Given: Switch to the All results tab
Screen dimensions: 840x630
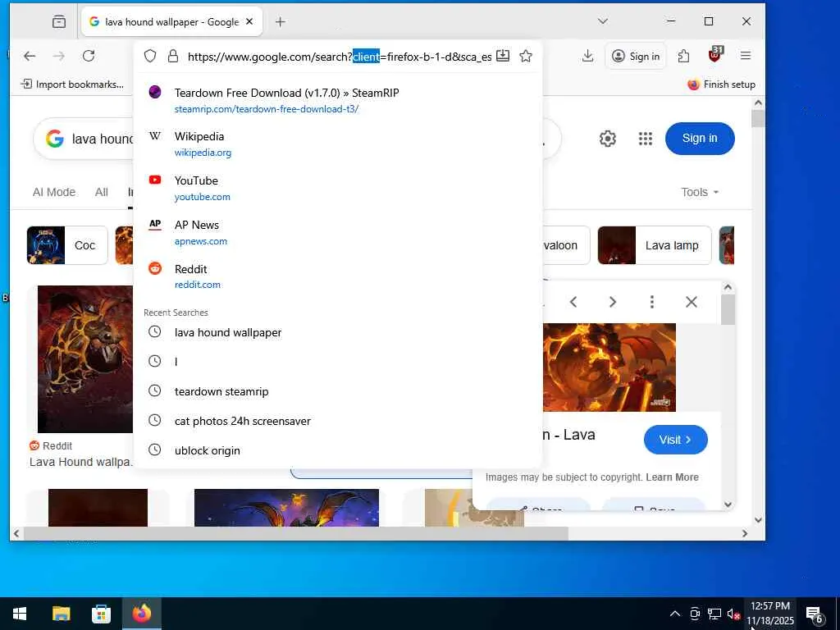Looking at the screenshot, I should click(101, 192).
